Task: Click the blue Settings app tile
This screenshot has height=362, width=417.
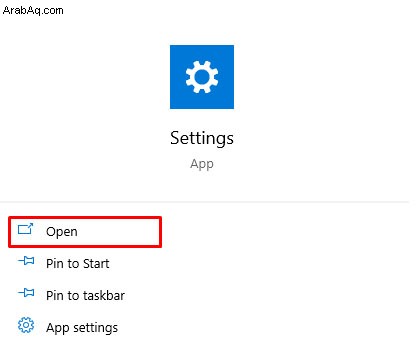Action: [202, 77]
